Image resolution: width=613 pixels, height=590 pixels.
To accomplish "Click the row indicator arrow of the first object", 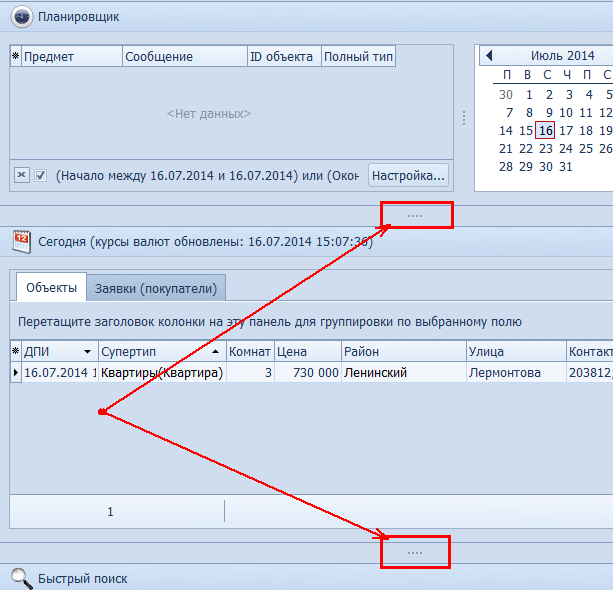I will click(x=15, y=372).
